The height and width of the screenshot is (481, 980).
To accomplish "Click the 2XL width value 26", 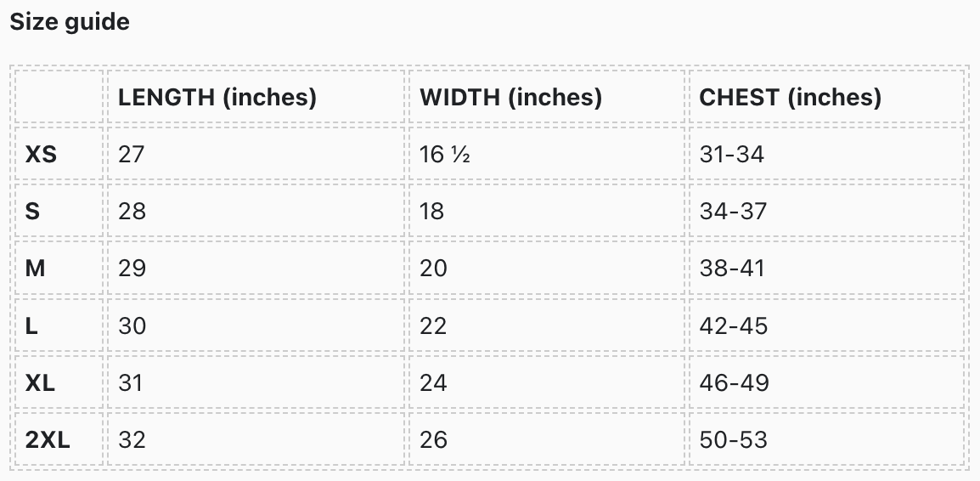I will click(432, 439).
